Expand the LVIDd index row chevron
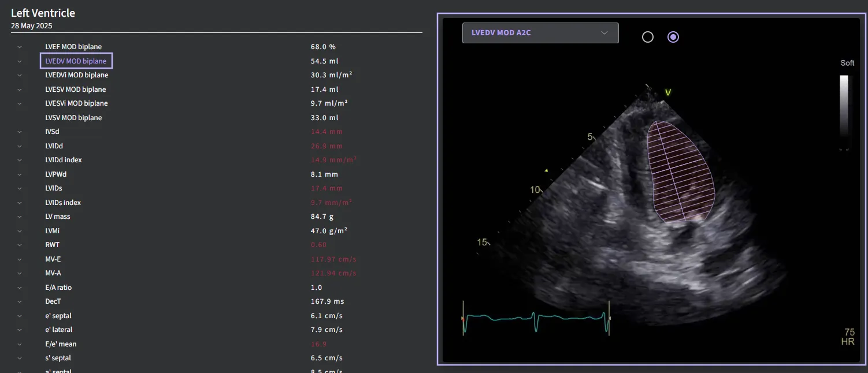Image resolution: width=868 pixels, height=373 pixels. [20, 160]
